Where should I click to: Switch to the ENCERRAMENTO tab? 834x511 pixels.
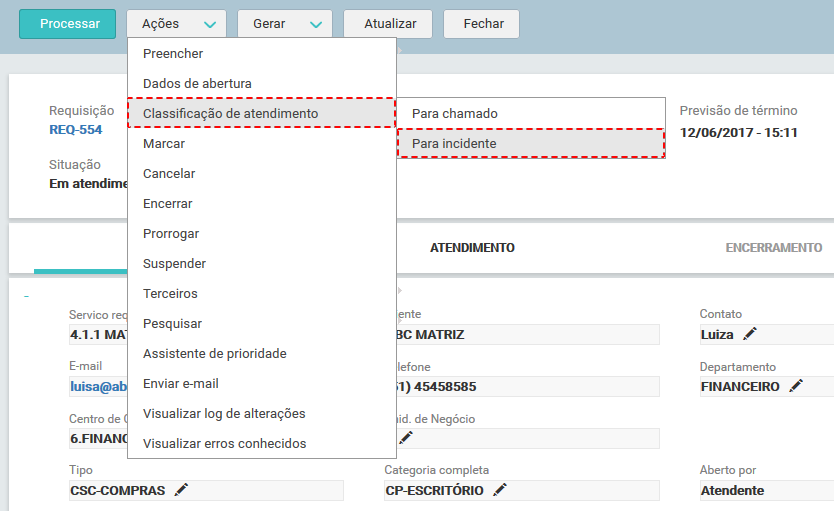(x=773, y=248)
